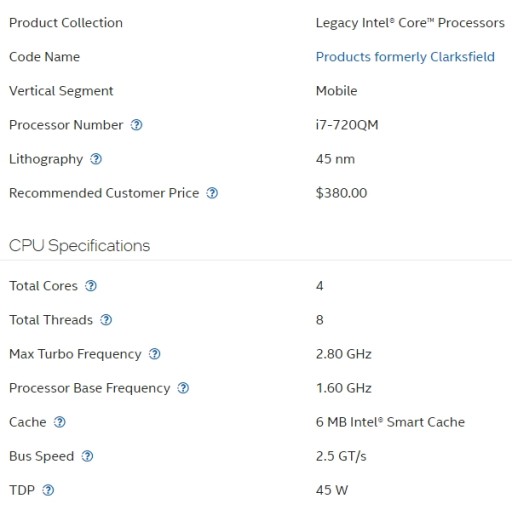Click the CPU Specifications heading

tap(79, 246)
